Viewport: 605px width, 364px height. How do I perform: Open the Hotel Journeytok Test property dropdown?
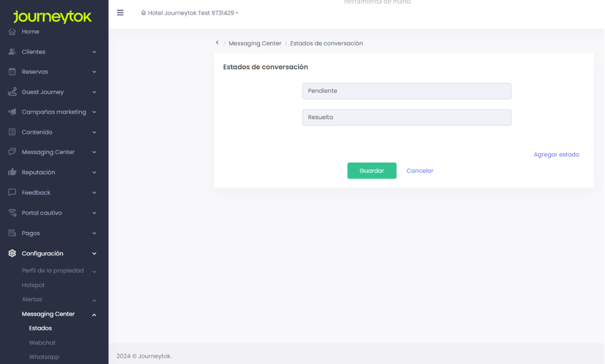(x=190, y=13)
